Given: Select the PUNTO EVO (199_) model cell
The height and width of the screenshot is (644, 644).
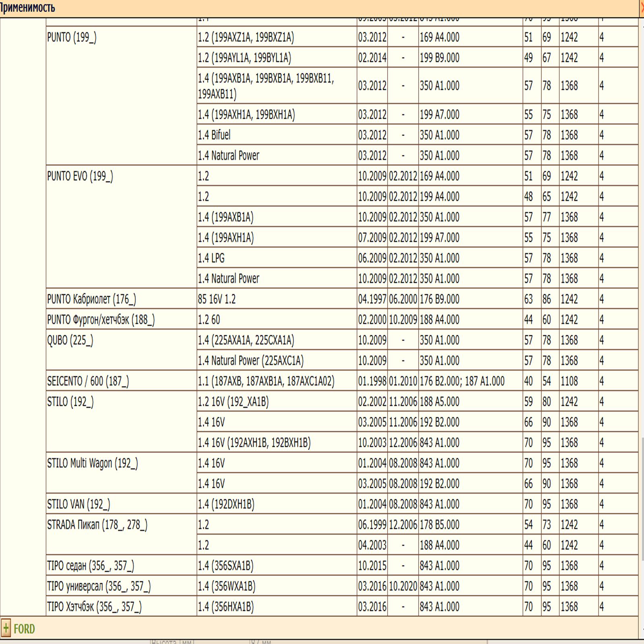Looking at the screenshot, I should tap(80, 176).
